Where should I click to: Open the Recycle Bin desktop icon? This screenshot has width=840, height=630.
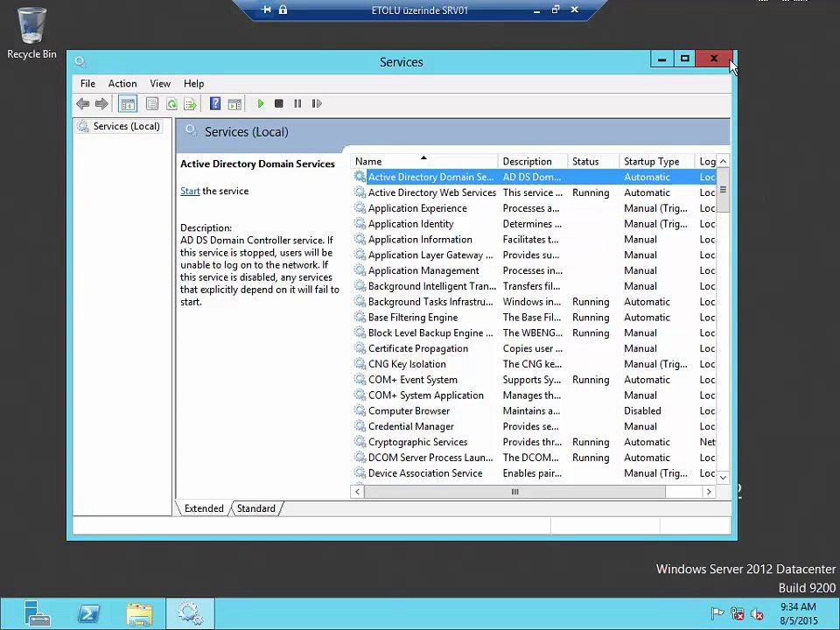31,32
